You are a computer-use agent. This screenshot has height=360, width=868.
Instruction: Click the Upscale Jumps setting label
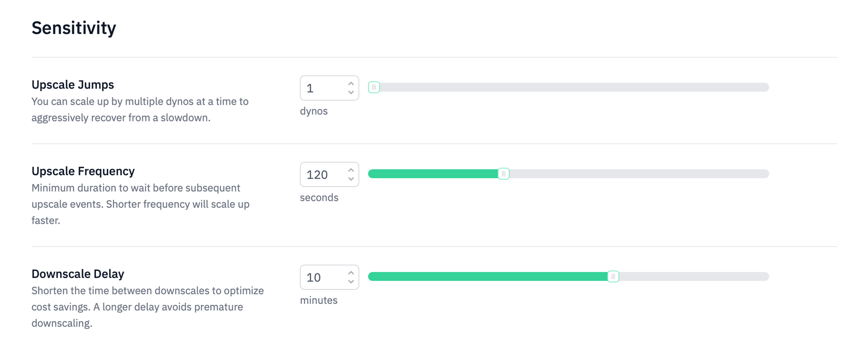pos(73,84)
